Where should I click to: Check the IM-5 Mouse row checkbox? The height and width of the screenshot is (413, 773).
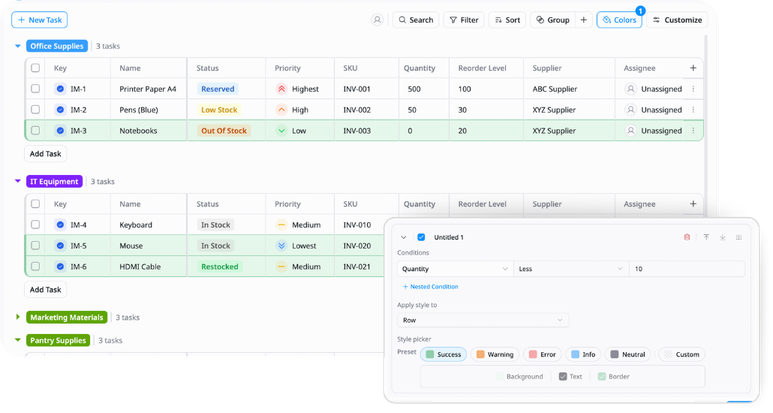click(35, 245)
